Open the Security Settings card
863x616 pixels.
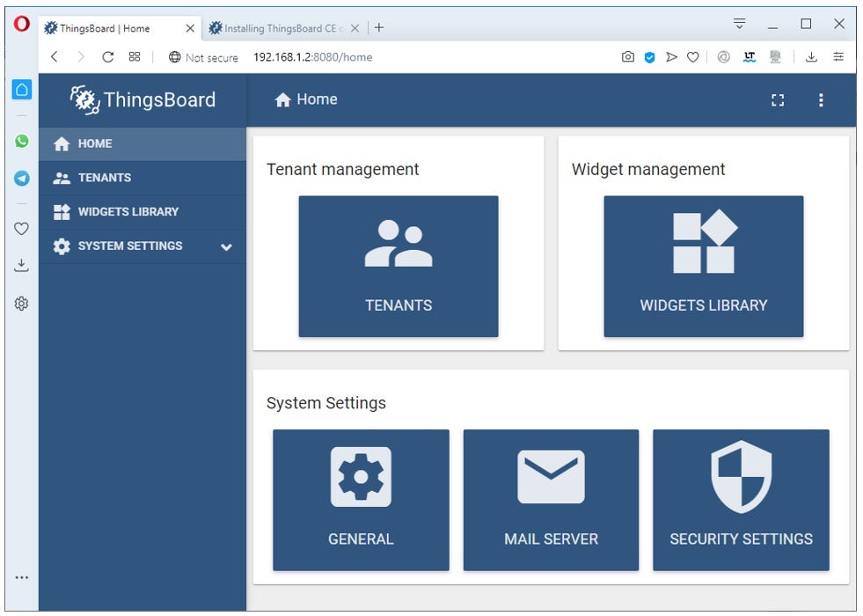pyautogui.click(x=741, y=500)
